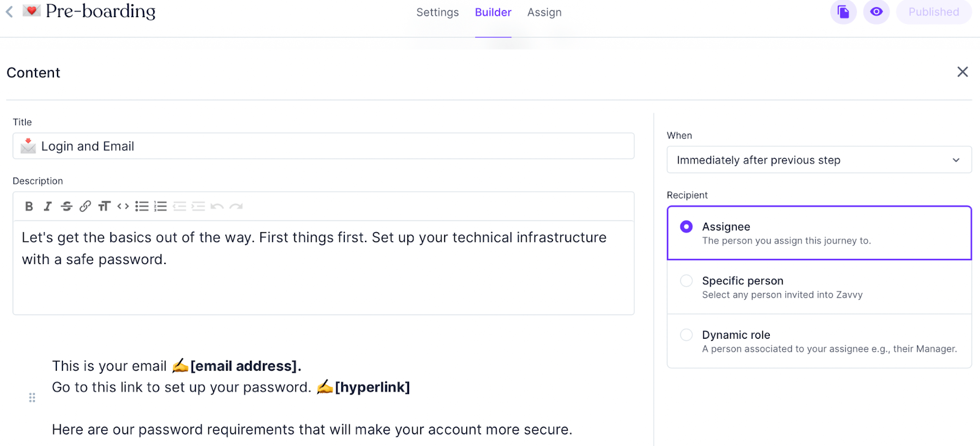Go back using the left chevron
Image resolution: width=980 pixels, height=446 pixels.
(9, 12)
